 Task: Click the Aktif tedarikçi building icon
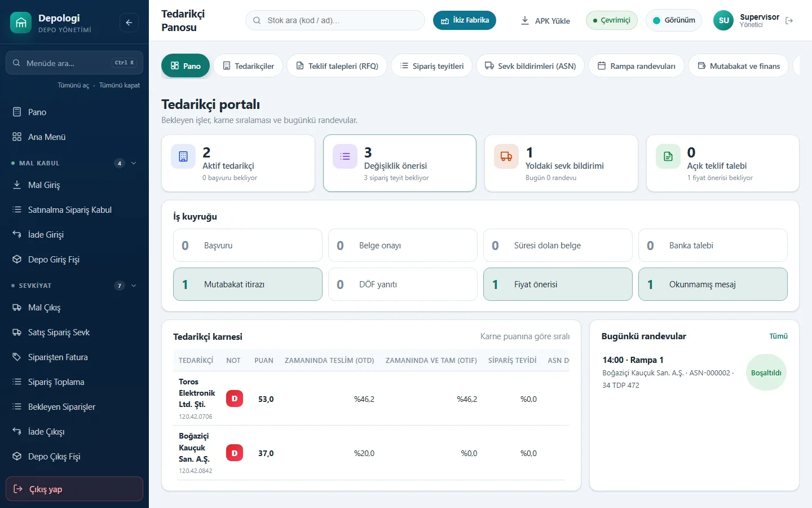[x=183, y=156]
